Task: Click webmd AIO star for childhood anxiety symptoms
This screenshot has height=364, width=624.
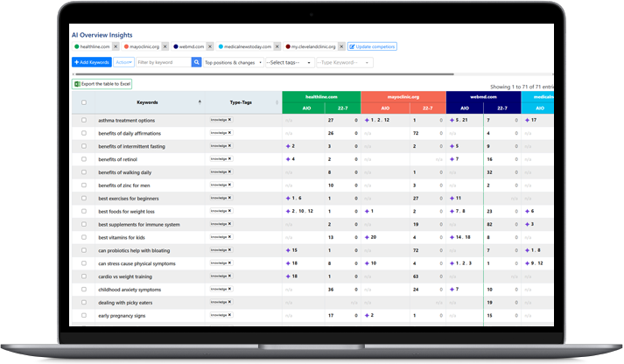Action: coord(452,290)
